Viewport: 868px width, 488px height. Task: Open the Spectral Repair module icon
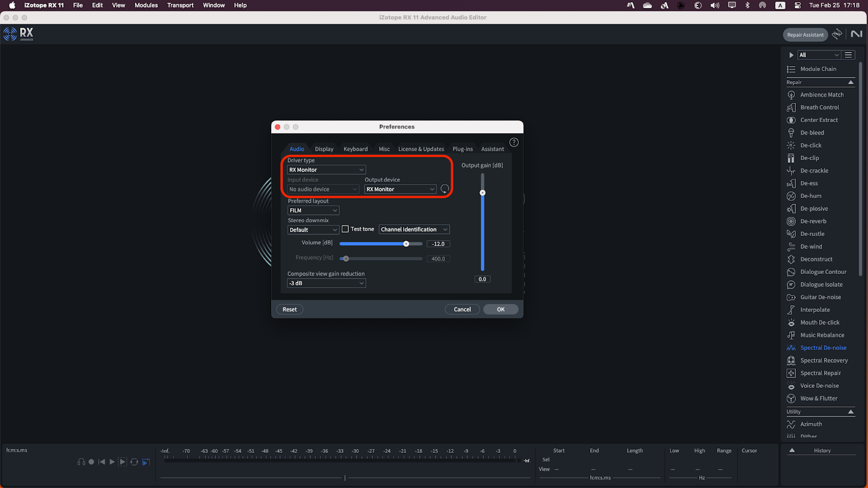(x=791, y=373)
